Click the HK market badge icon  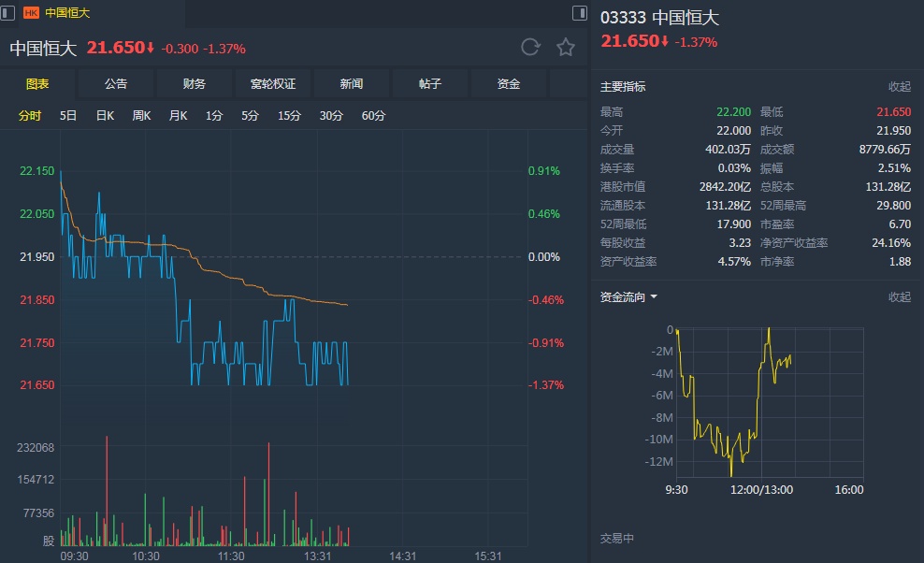31,12
